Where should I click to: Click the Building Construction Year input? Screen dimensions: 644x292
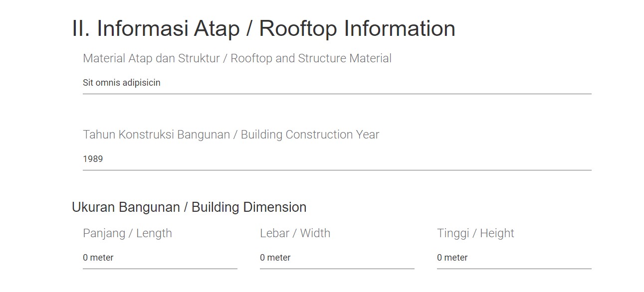point(337,159)
